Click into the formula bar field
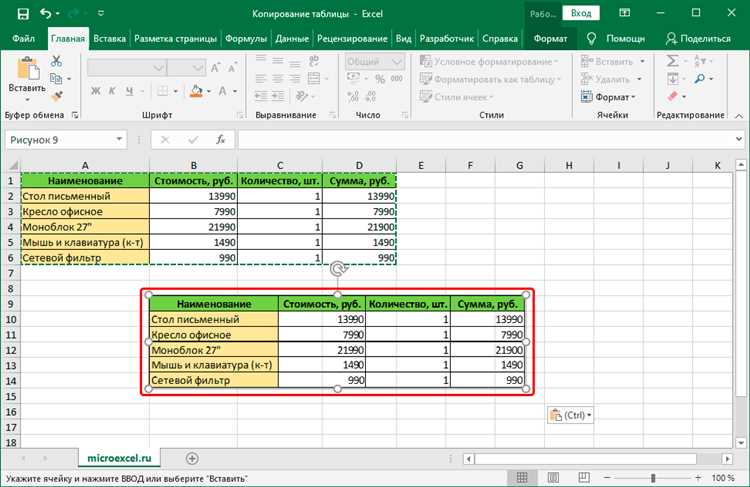The image size is (750, 487). point(485,140)
